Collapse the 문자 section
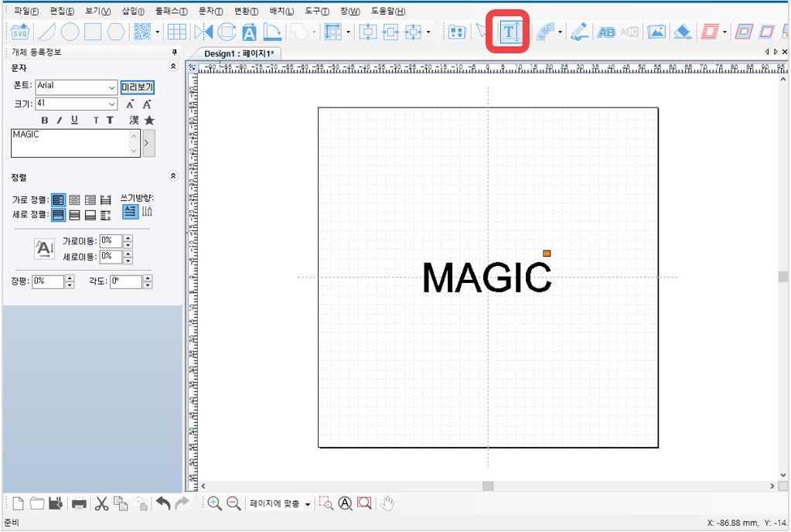 173,66
